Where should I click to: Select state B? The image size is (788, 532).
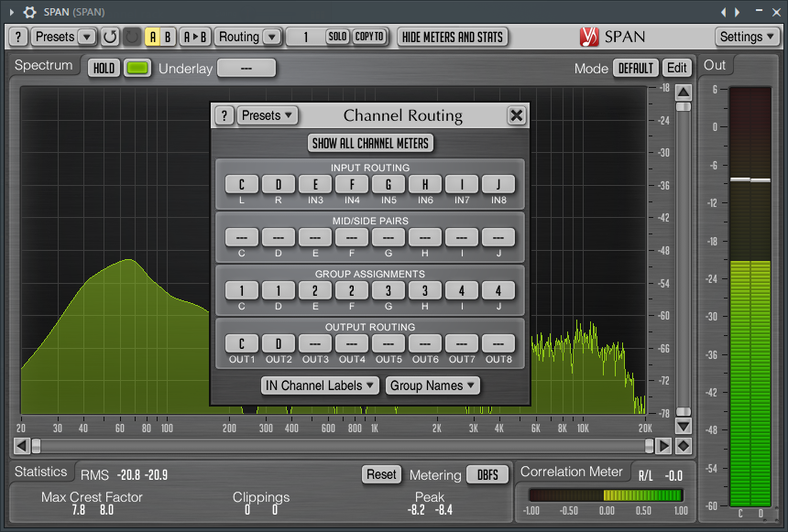pyautogui.click(x=168, y=37)
